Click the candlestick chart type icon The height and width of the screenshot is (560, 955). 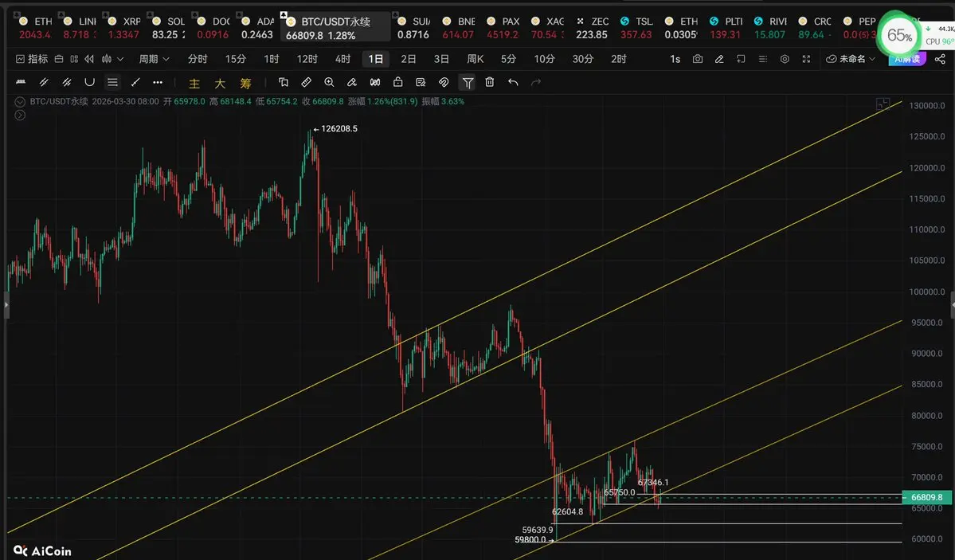click(107, 59)
